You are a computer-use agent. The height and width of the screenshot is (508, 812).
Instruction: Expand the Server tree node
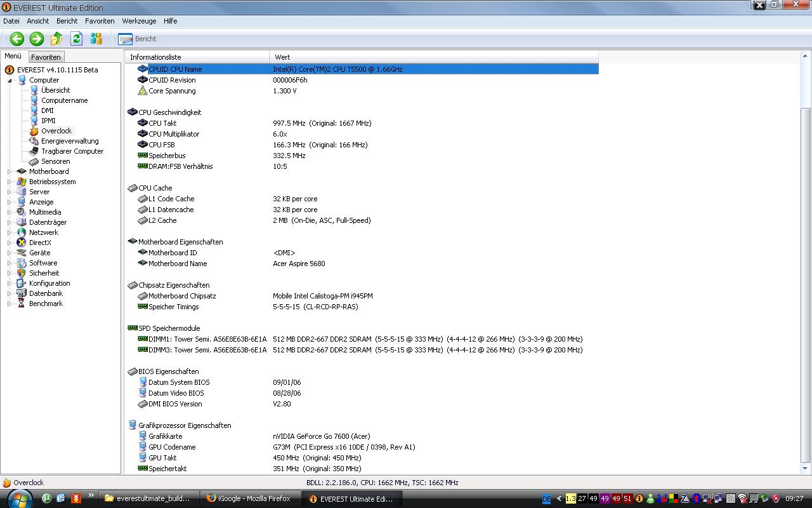[x=10, y=192]
